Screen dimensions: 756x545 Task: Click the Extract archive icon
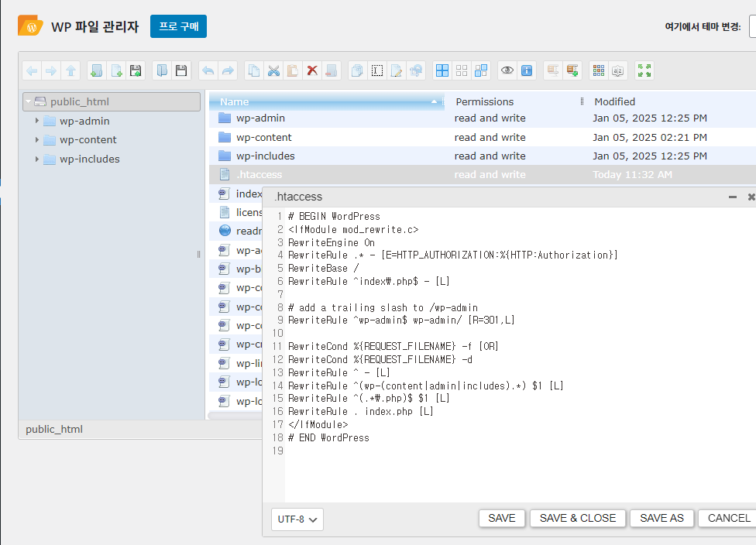point(553,71)
